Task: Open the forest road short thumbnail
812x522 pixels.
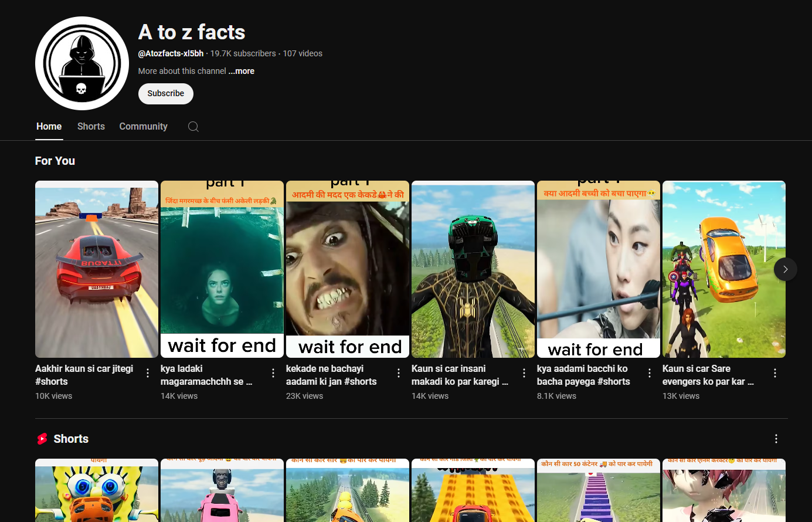Action: point(348,490)
